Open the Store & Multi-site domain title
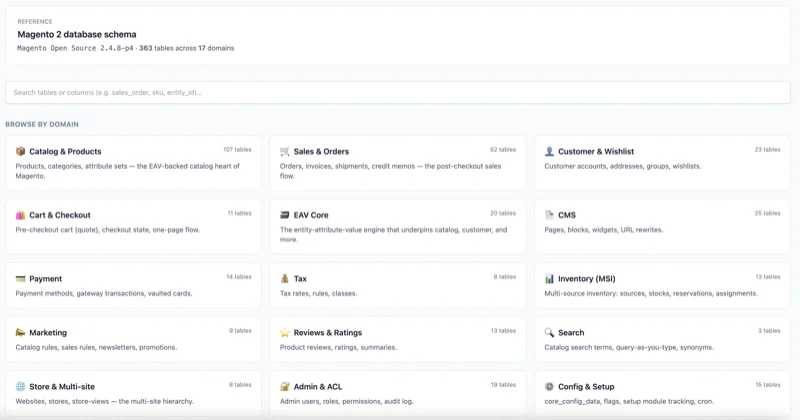The width and height of the screenshot is (800, 420). point(62,386)
